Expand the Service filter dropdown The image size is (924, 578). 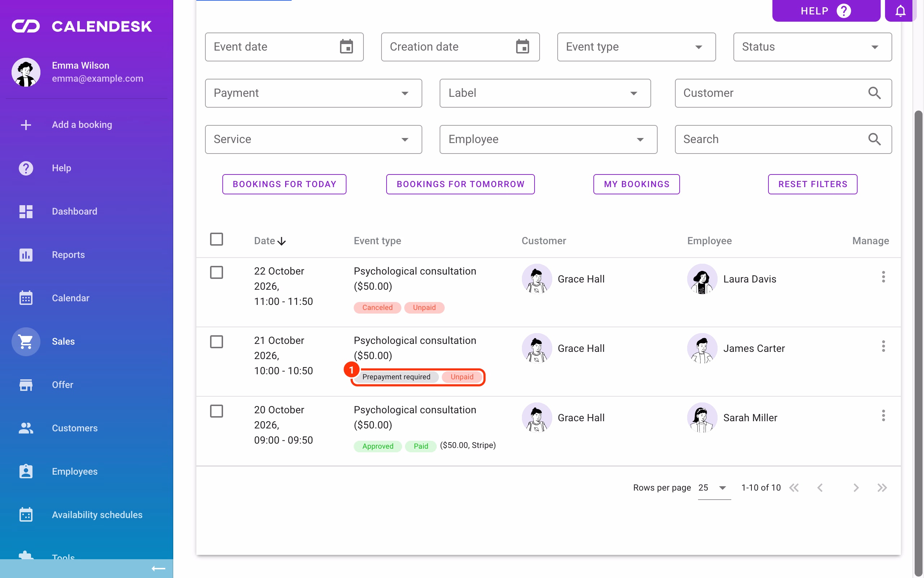[x=313, y=139]
